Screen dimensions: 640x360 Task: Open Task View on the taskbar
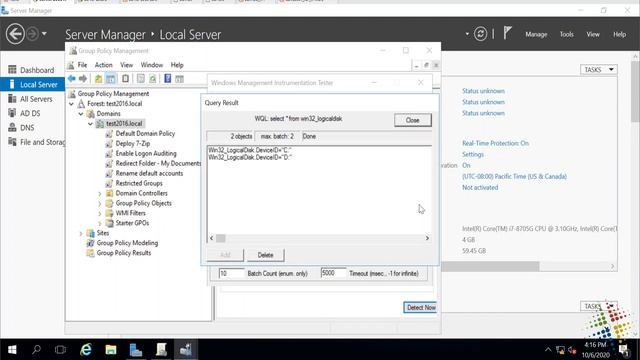60,350
